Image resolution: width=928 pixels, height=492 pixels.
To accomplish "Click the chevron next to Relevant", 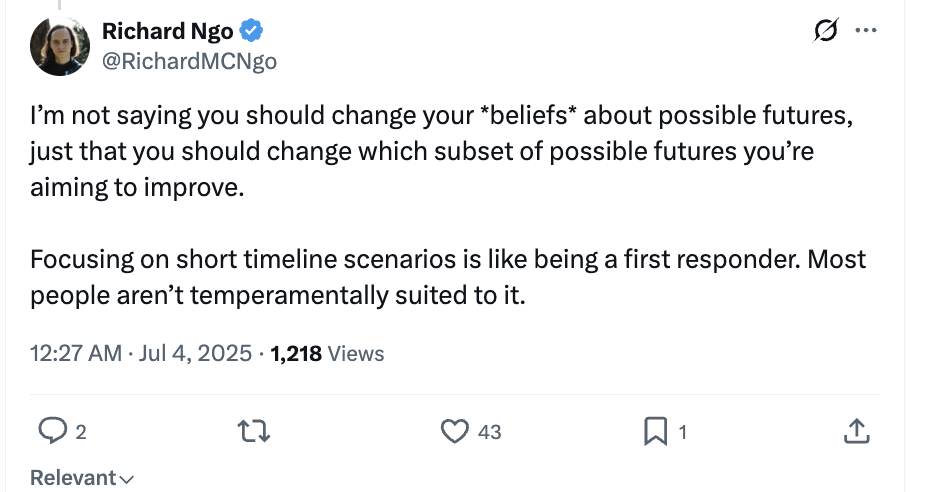I will tap(127, 479).
